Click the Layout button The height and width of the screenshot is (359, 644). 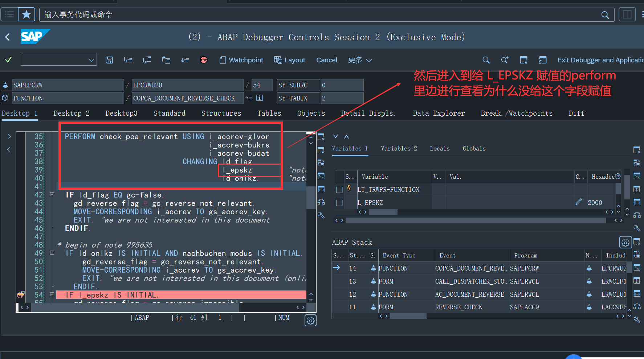coord(290,60)
